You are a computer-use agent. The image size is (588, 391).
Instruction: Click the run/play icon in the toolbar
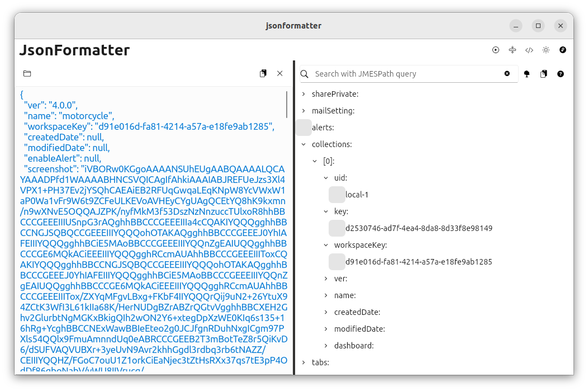[x=496, y=50]
